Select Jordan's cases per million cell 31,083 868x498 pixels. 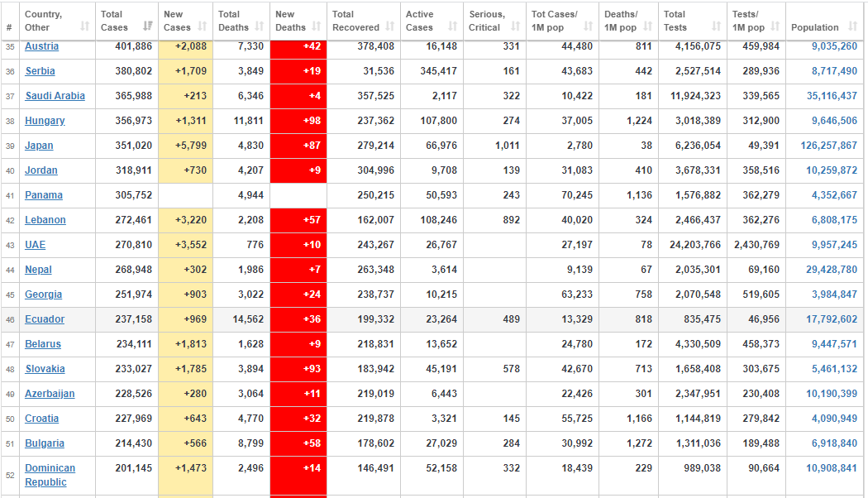point(562,170)
